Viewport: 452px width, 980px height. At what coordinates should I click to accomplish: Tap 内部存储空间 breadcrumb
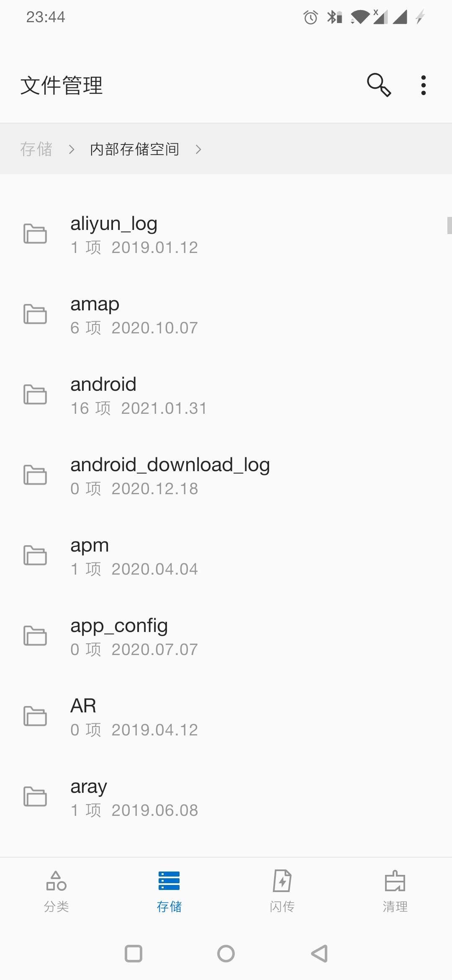tap(134, 149)
